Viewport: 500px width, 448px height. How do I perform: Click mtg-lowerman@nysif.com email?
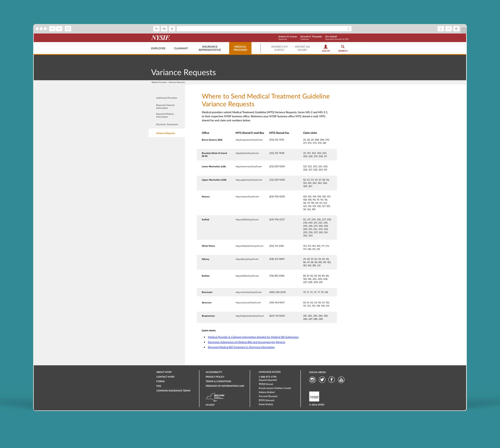pyautogui.click(x=249, y=167)
